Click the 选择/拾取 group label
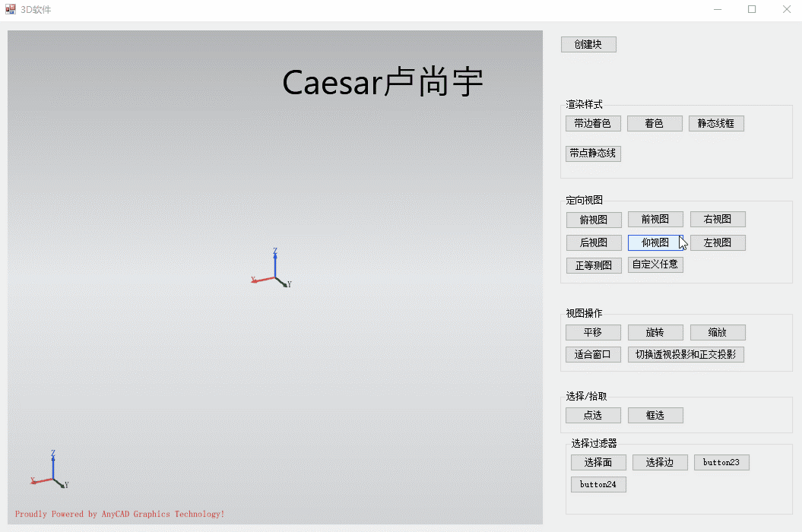Image resolution: width=802 pixels, height=532 pixels. point(587,396)
